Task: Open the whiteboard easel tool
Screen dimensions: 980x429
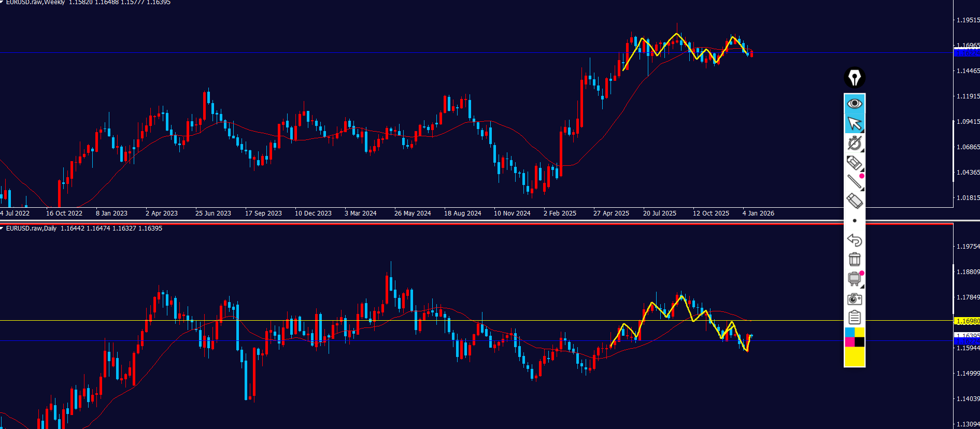Action: (x=854, y=279)
